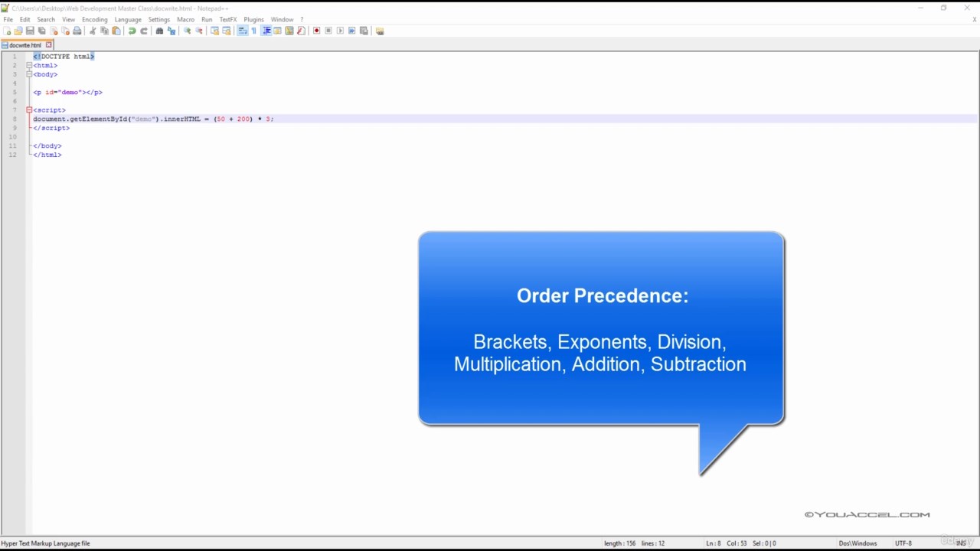The image size is (980, 551).
Task: Open the Language menu
Action: (128, 19)
